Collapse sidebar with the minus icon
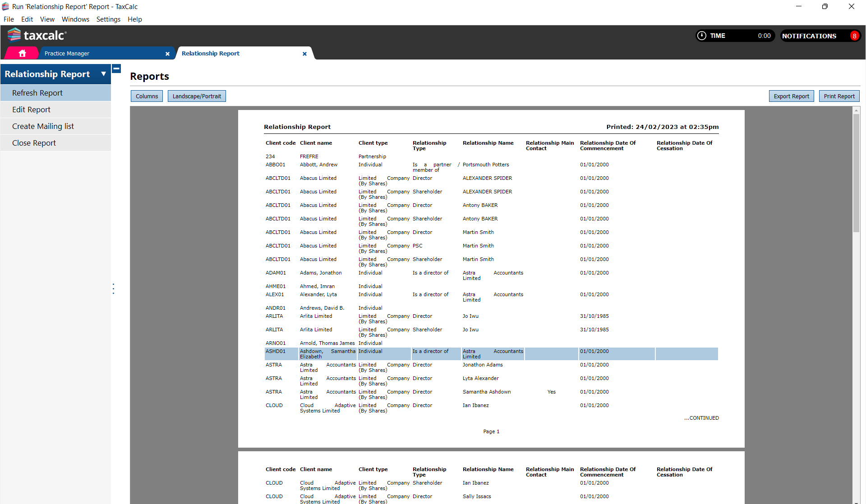Image resolution: width=866 pixels, height=504 pixels. tap(116, 69)
